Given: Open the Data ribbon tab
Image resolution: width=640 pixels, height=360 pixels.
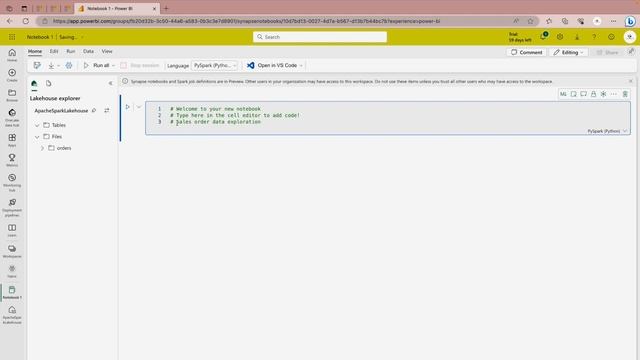Looking at the screenshot, I should tap(88, 51).
